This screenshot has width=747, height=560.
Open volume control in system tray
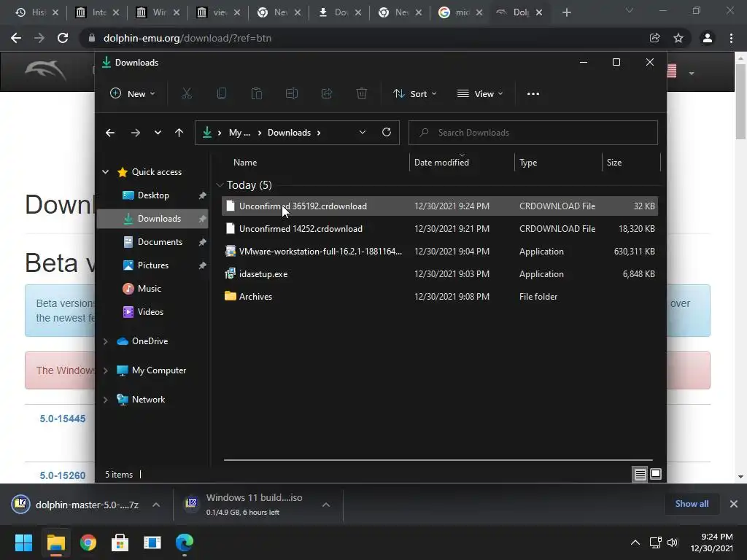point(672,542)
